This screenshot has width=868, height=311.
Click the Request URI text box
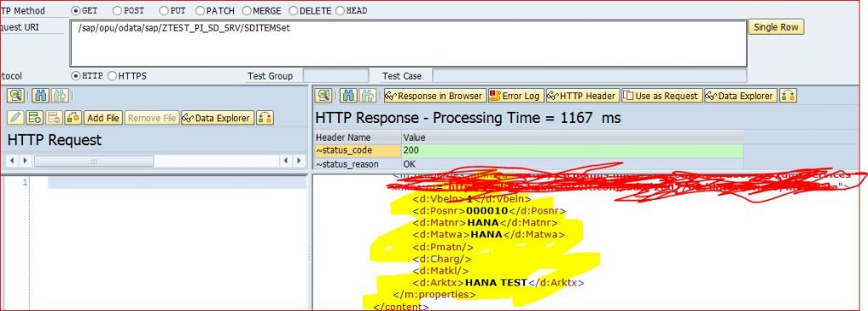pyautogui.click(x=408, y=44)
